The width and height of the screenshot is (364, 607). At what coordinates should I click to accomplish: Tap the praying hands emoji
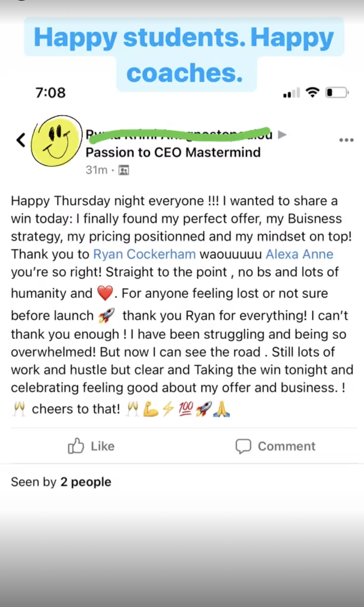point(222,409)
